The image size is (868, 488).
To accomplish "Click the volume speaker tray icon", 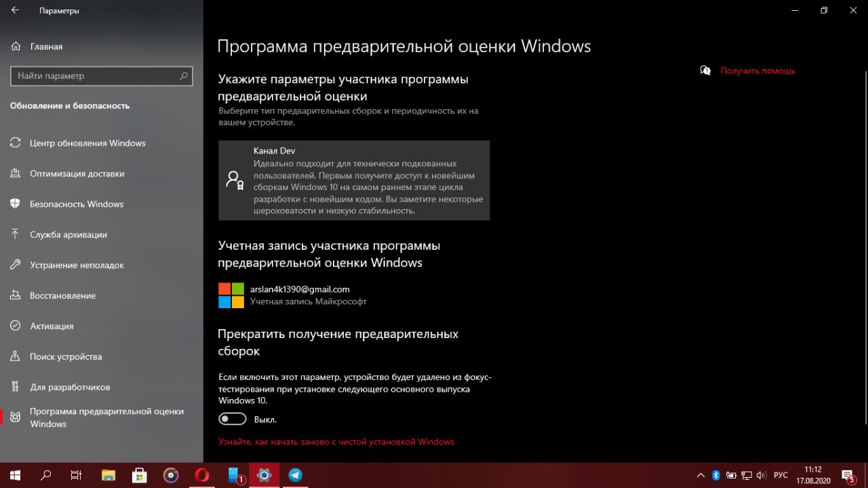I will (761, 475).
